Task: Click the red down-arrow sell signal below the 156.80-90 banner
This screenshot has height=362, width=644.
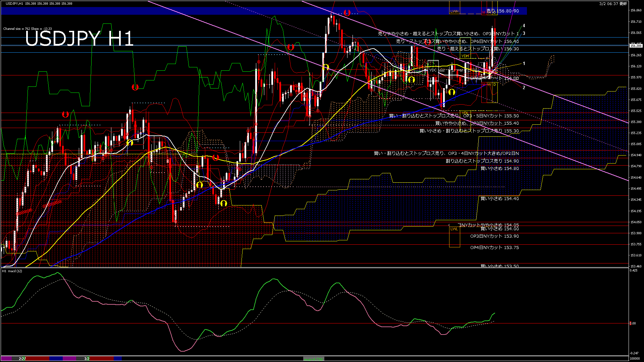Action: click(347, 12)
